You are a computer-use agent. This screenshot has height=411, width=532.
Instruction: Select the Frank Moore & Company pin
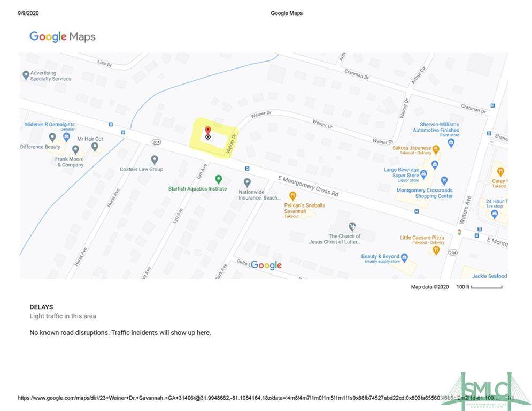(76, 149)
